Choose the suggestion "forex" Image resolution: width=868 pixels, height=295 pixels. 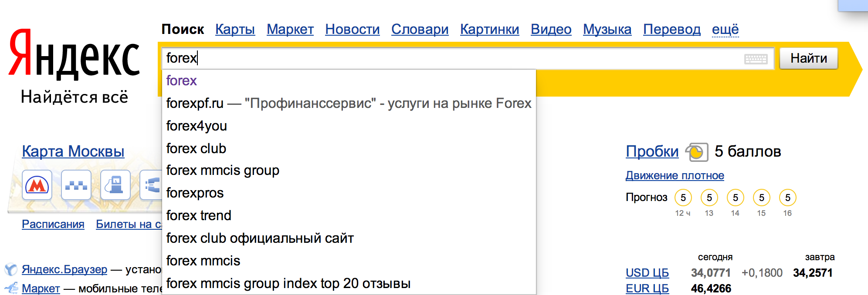coord(349,80)
